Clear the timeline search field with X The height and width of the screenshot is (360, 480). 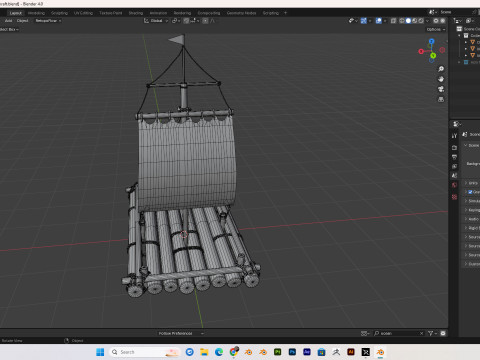coord(421,333)
